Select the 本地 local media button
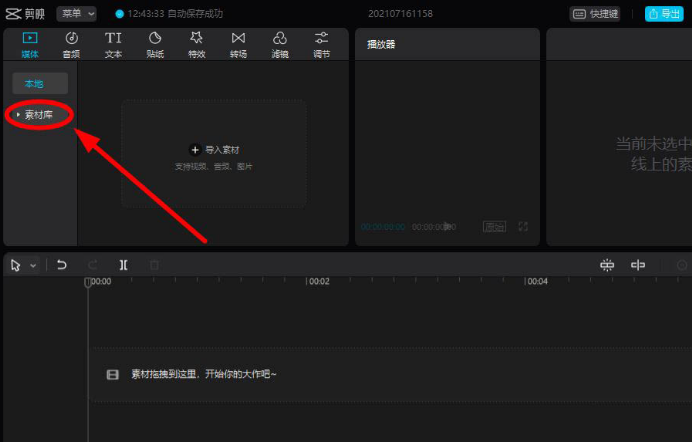Image resolution: width=692 pixels, height=442 pixels. pos(40,83)
